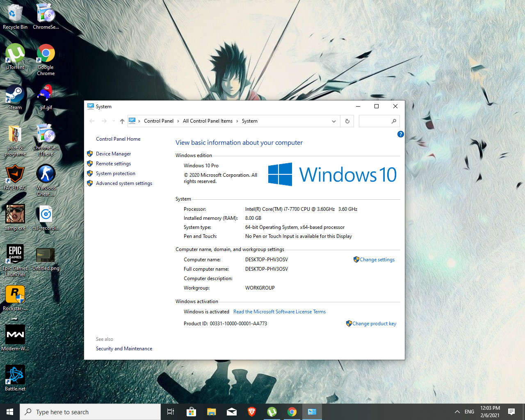Click Change settings for computer name

click(x=377, y=260)
